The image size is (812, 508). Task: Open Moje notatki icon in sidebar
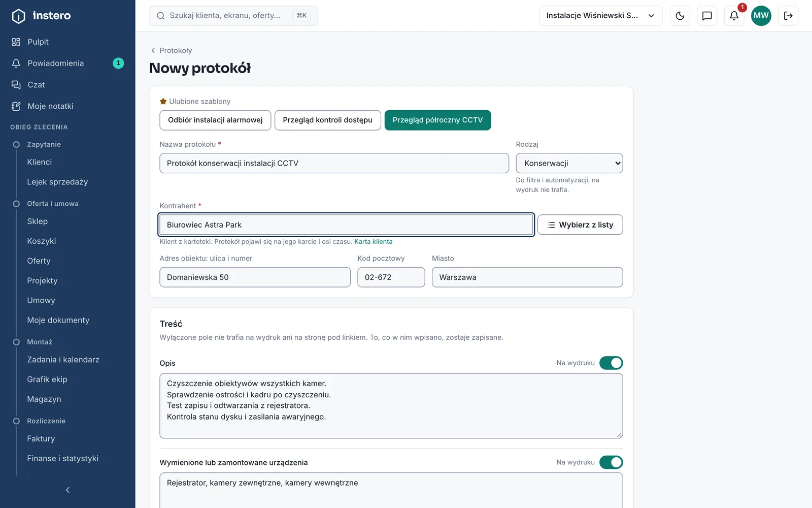click(16, 106)
